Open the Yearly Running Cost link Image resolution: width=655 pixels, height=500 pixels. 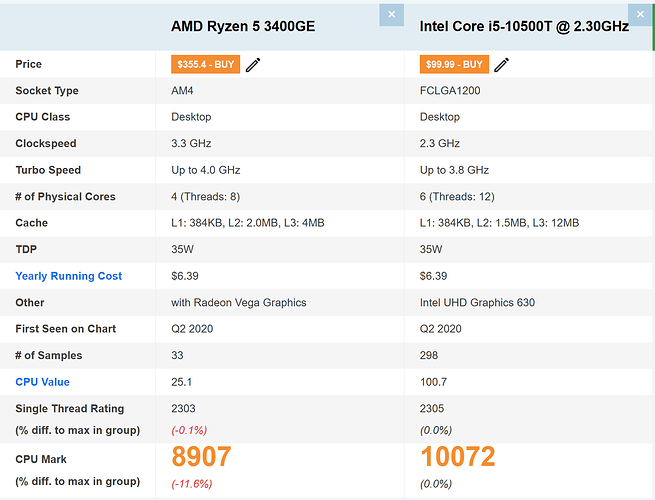coord(69,276)
